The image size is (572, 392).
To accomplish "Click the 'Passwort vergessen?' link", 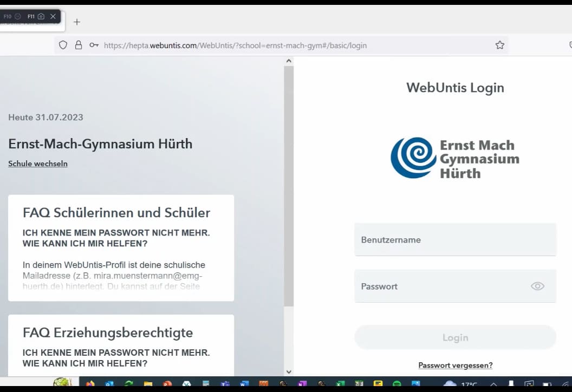I will (455, 365).
